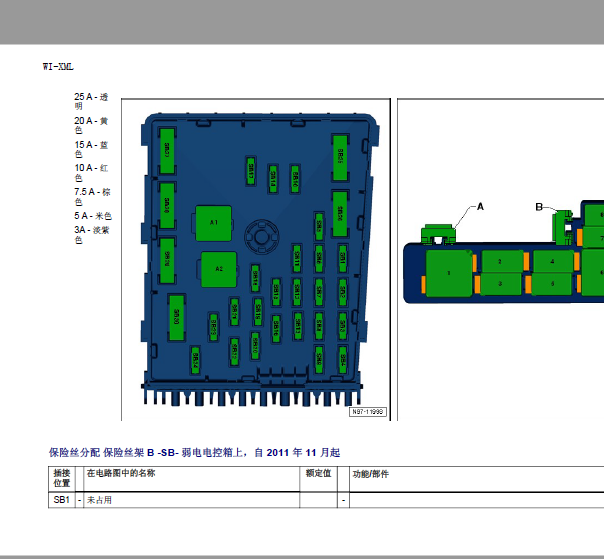Click fuse SB16 in the diagram

[276, 329]
